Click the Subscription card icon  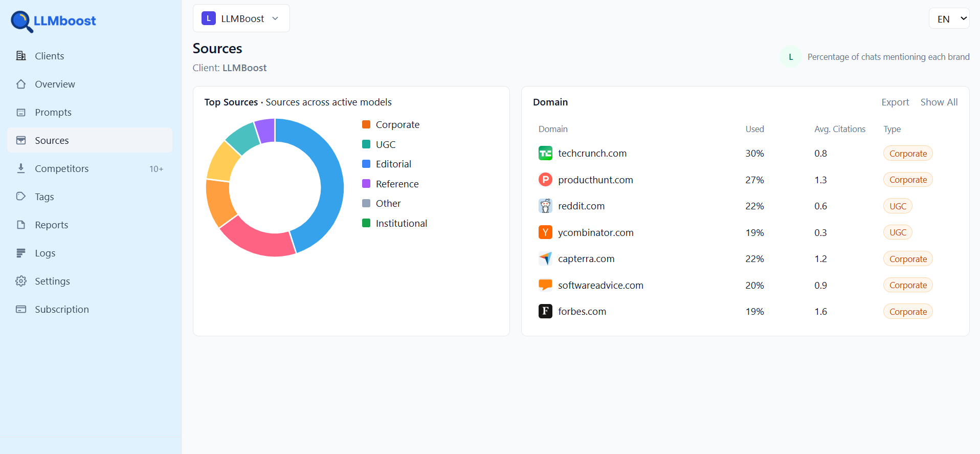[21, 309]
